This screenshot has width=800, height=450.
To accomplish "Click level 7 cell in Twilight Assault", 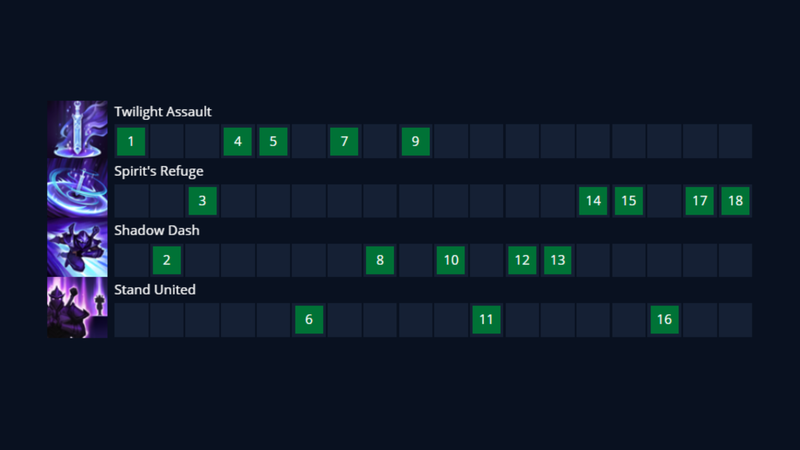I will tap(344, 141).
